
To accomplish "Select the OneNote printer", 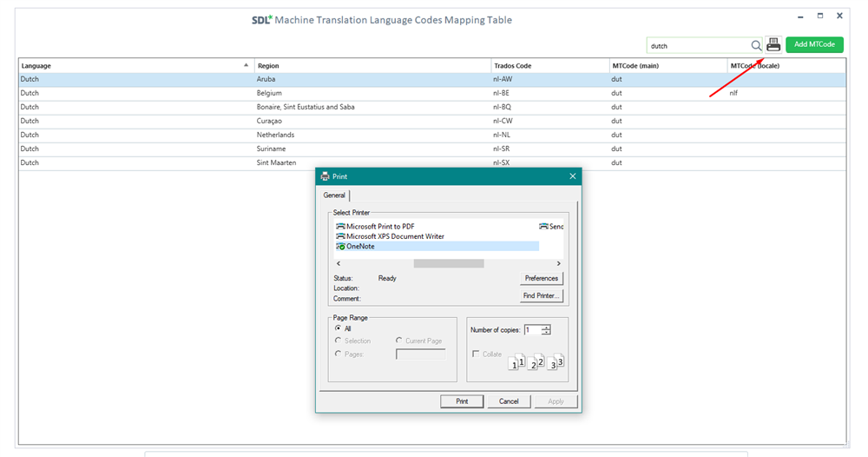I will 437,246.
